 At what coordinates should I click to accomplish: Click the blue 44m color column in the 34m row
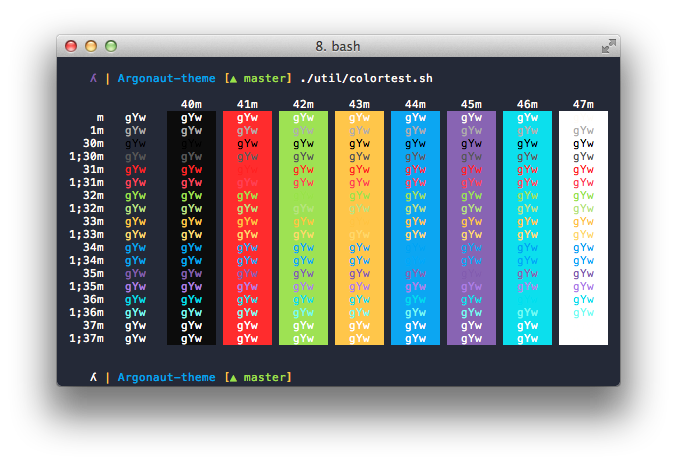coord(415,247)
